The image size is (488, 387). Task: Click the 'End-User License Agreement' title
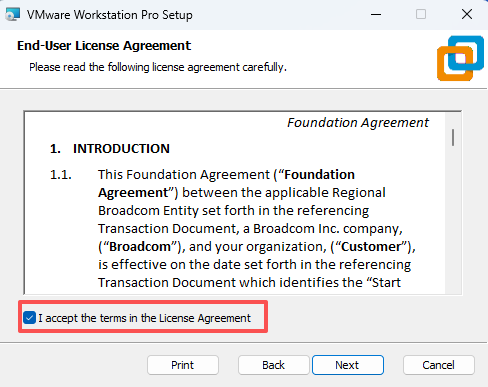[x=104, y=46]
